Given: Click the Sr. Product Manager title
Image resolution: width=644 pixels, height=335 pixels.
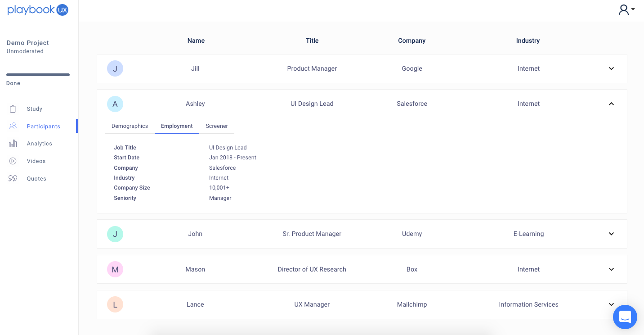Looking at the screenshot, I should coord(312,234).
